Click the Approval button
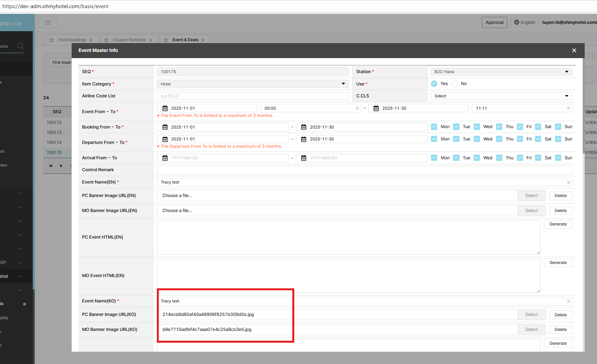 [495, 22]
